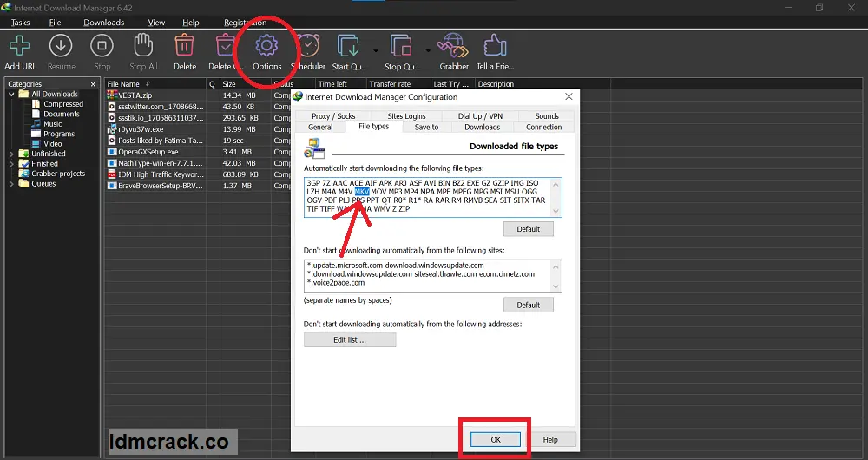The width and height of the screenshot is (868, 460).
Task: Switch to the Sounds tab
Action: (x=546, y=116)
